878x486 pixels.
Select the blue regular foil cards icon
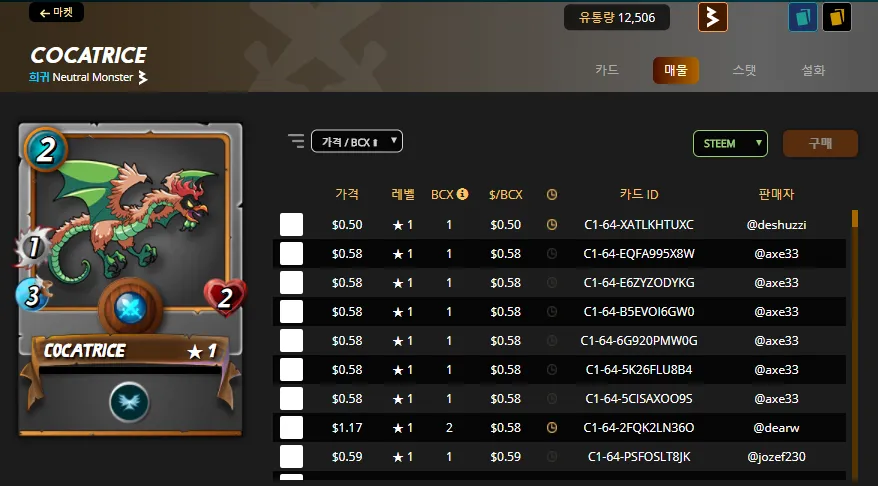click(x=802, y=17)
